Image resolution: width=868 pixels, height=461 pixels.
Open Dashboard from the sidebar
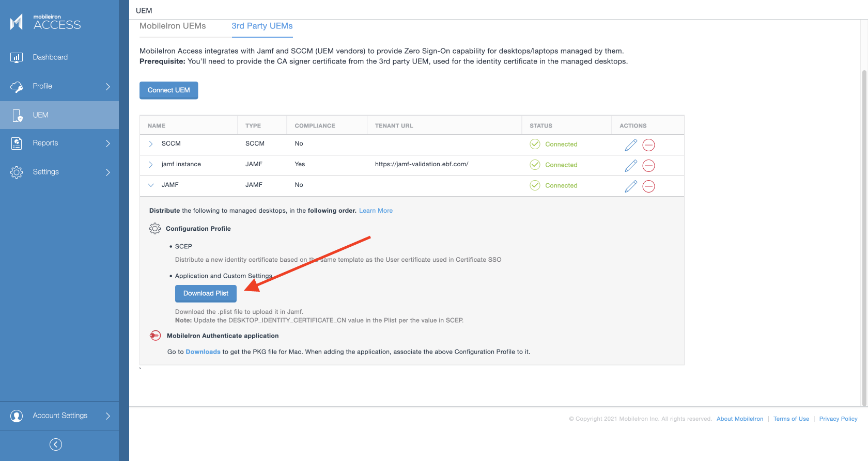point(50,57)
